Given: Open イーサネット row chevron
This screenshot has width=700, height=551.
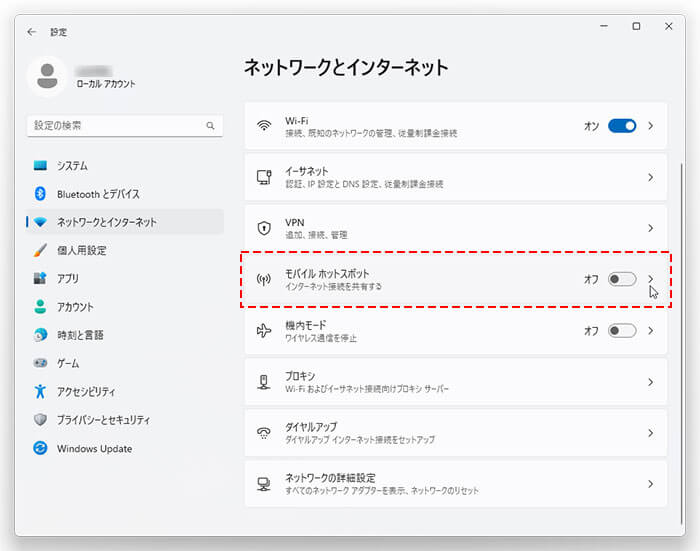Looking at the screenshot, I should click(650, 177).
